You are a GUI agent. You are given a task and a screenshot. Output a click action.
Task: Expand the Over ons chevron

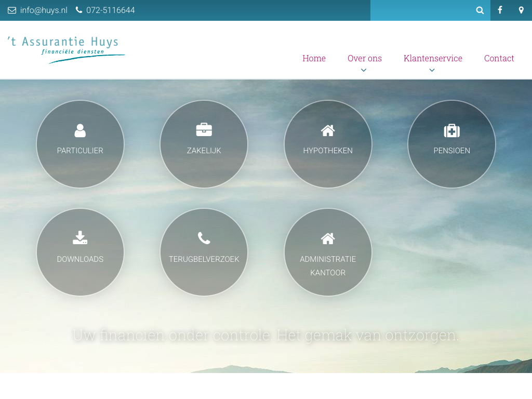tap(364, 70)
